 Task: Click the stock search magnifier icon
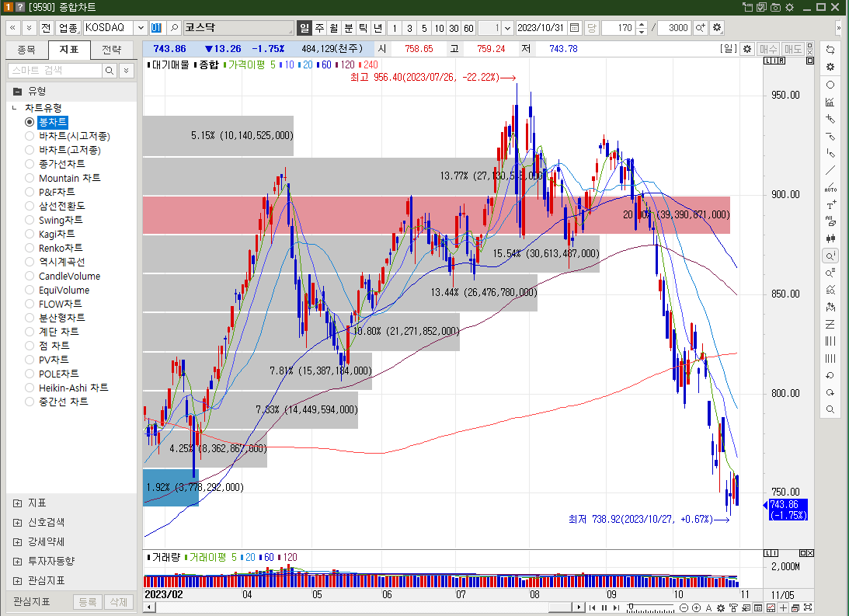pyautogui.click(x=174, y=28)
